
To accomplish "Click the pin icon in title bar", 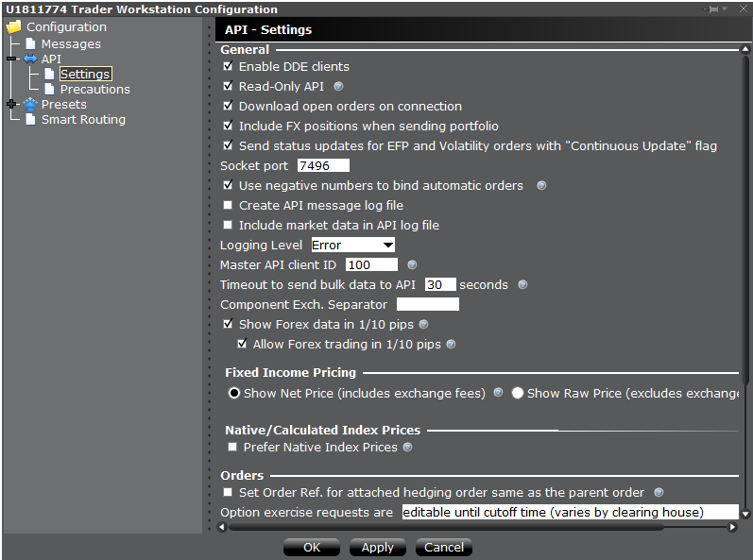I will click(714, 9).
